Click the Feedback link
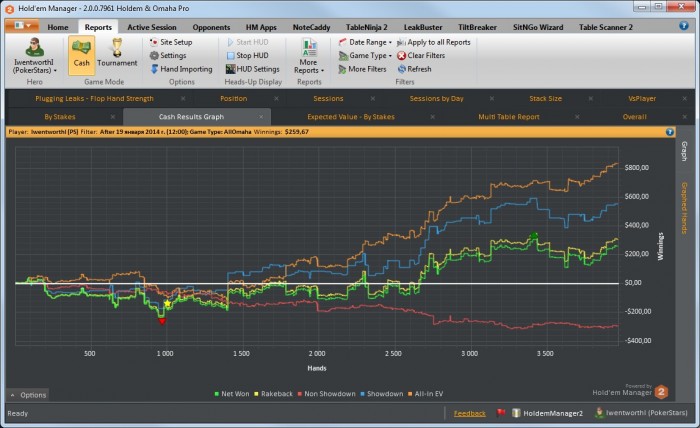700x428 pixels. point(469,412)
